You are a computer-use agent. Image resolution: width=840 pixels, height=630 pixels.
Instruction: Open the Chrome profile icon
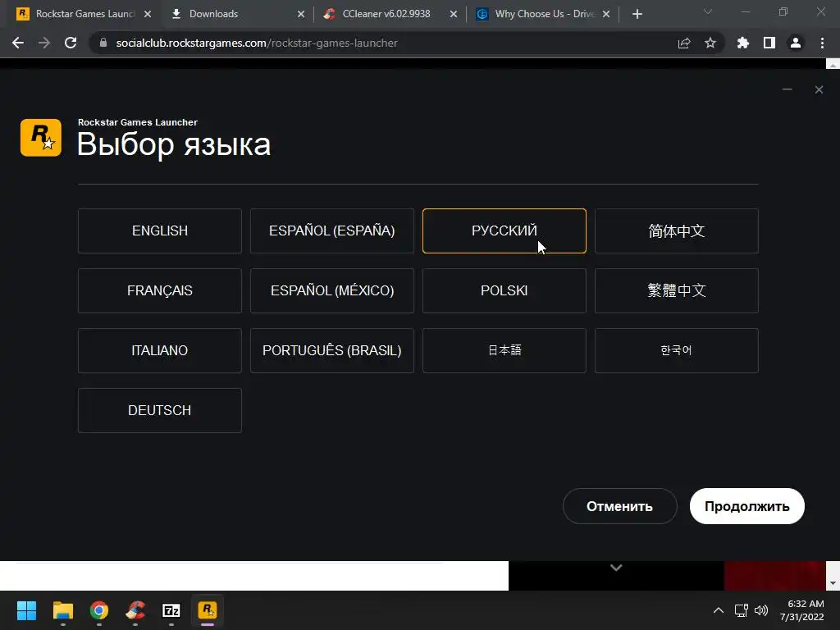[796, 43]
